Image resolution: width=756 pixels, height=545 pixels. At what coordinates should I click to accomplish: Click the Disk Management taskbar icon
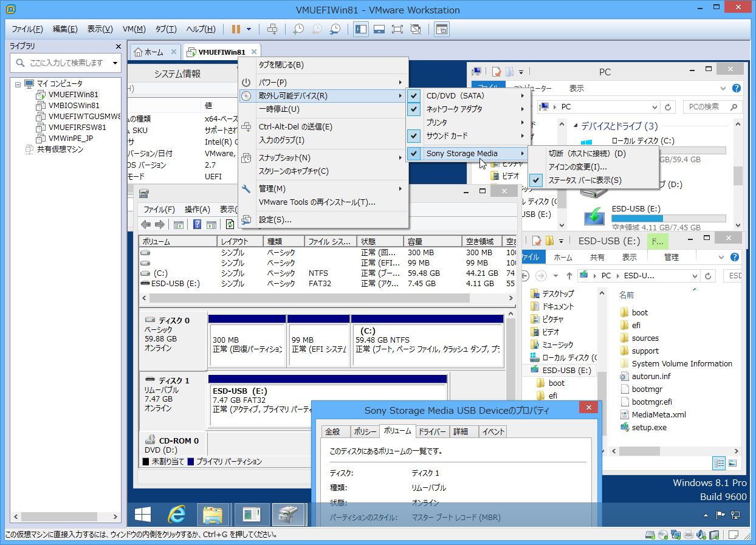(x=287, y=515)
